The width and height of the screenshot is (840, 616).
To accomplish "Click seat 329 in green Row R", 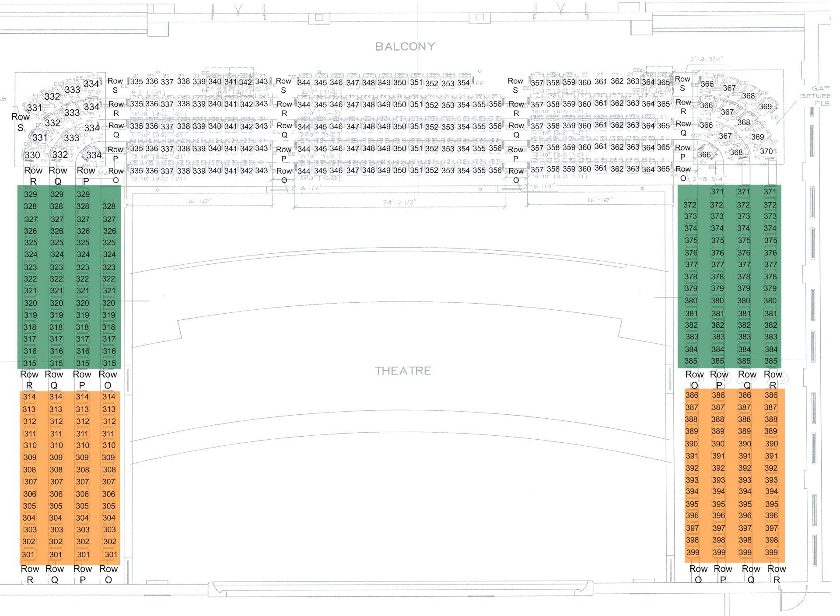I will (x=30, y=194).
